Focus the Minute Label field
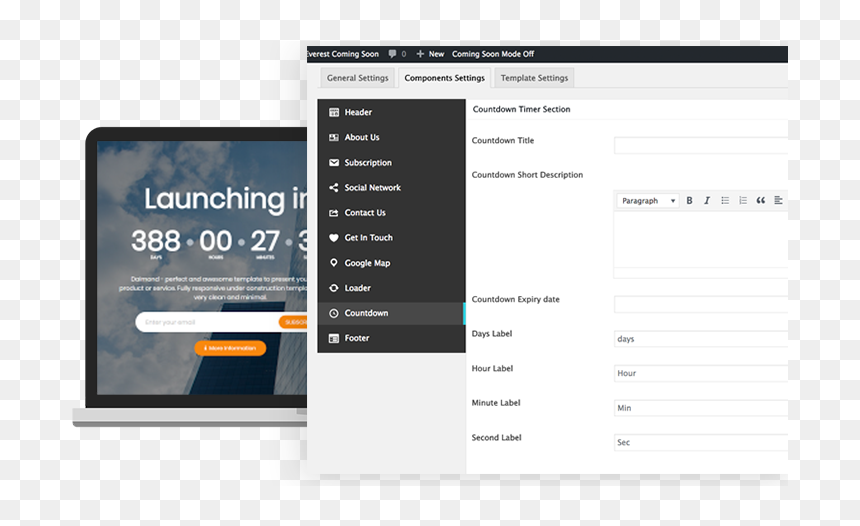860x526 pixels. tap(701, 408)
